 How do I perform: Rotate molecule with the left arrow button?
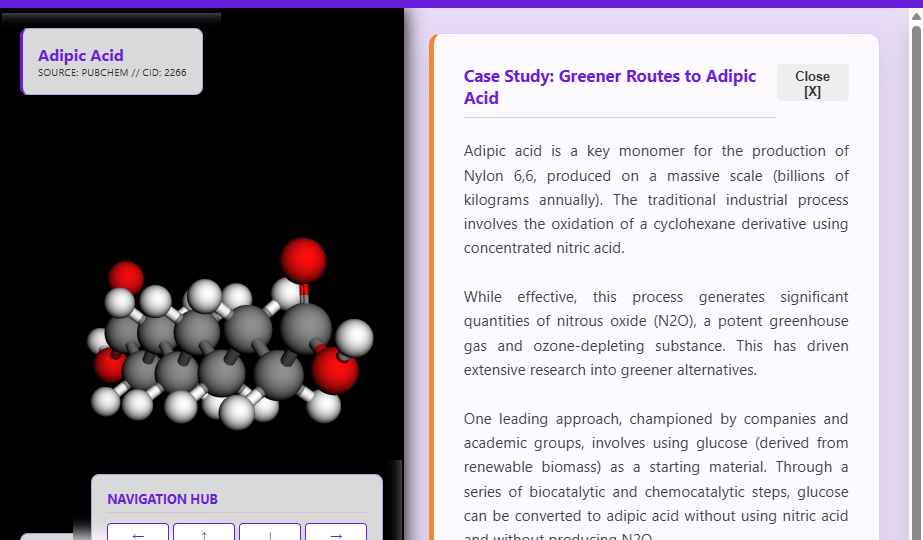138,531
